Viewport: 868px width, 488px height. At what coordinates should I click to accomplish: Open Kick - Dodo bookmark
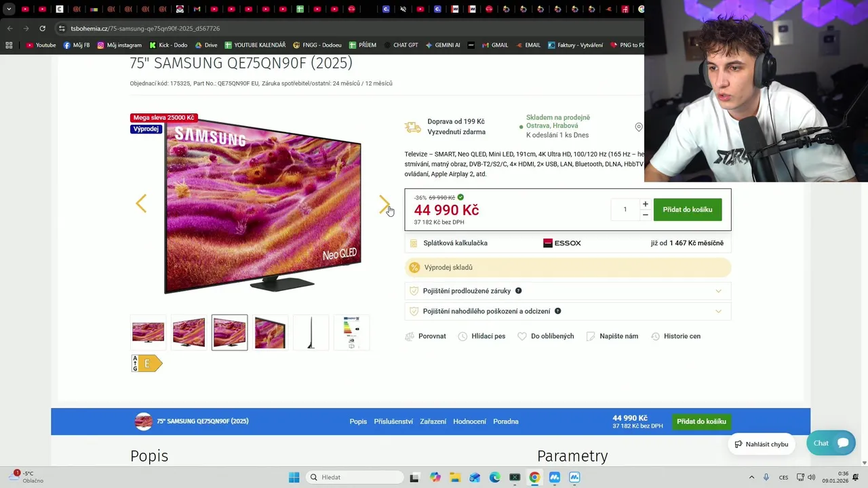click(x=168, y=45)
